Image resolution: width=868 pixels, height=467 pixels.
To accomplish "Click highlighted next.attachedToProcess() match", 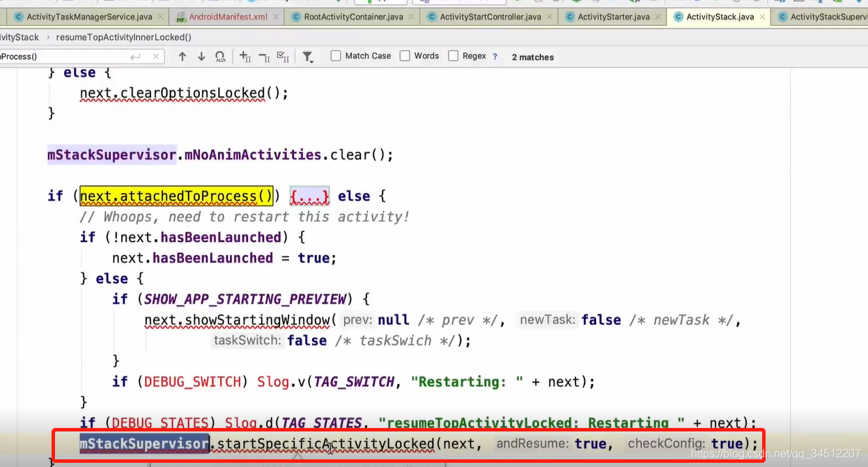I will (176, 197).
